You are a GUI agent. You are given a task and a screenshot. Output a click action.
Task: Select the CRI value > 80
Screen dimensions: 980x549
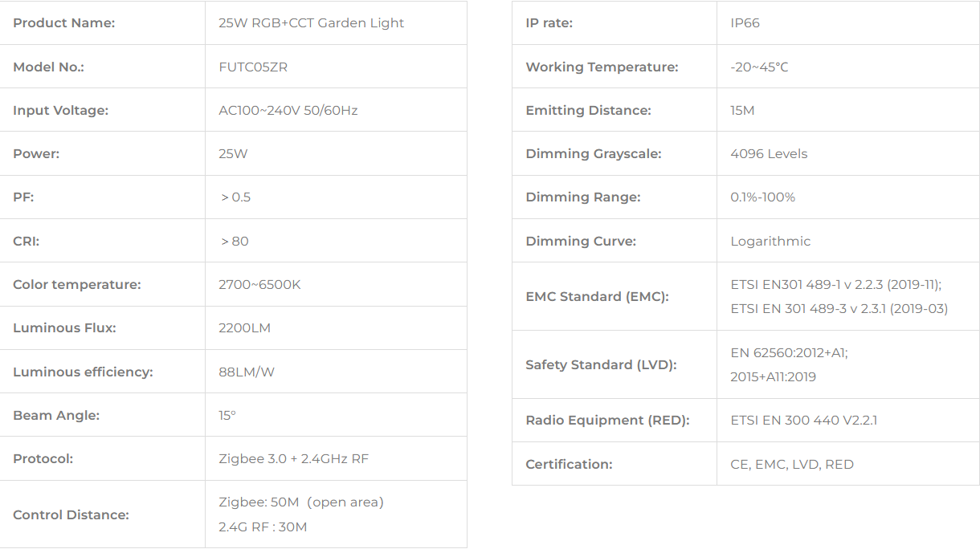click(x=235, y=241)
